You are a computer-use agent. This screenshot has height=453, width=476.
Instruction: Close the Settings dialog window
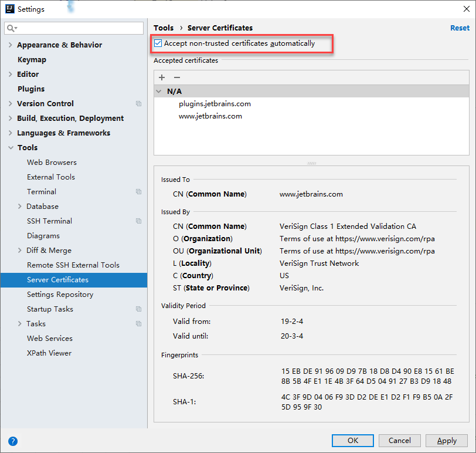(x=467, y=9)
